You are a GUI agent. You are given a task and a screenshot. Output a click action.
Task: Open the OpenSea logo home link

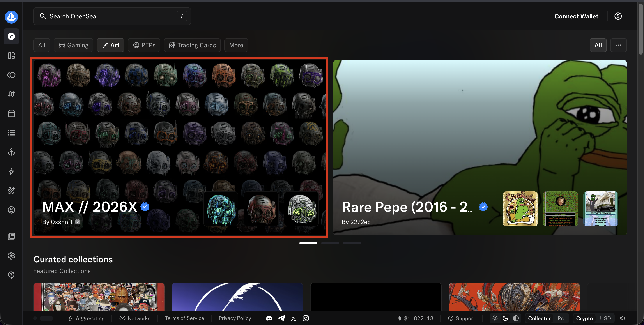11,17
